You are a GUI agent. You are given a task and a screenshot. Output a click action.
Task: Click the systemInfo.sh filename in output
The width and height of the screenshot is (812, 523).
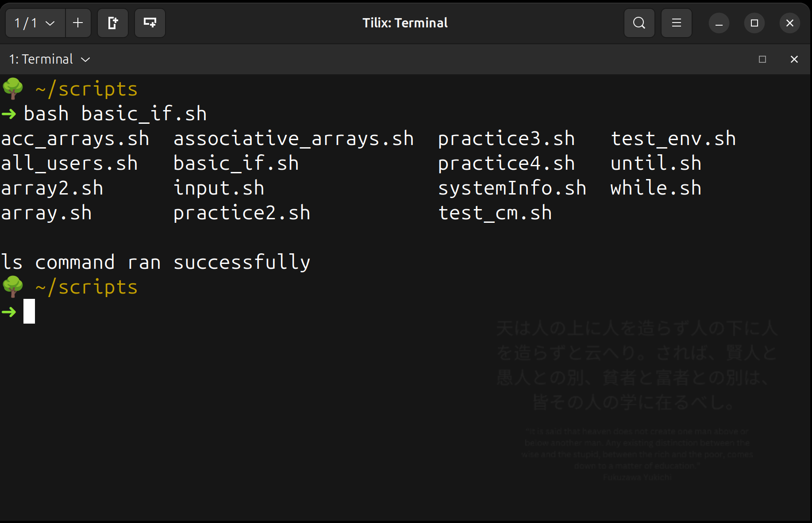512,188
